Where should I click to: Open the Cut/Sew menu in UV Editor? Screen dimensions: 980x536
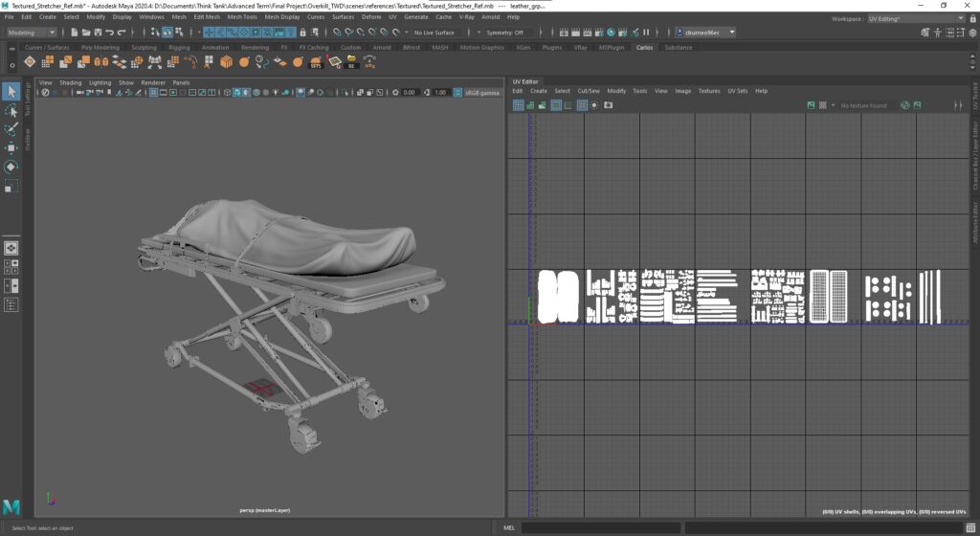click(x=589, y=91)
